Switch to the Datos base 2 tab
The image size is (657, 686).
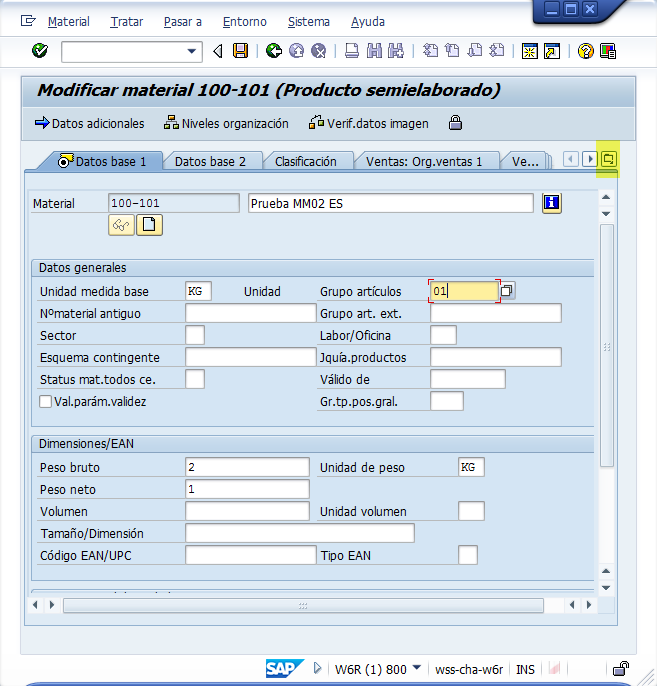tap(210, 161)
